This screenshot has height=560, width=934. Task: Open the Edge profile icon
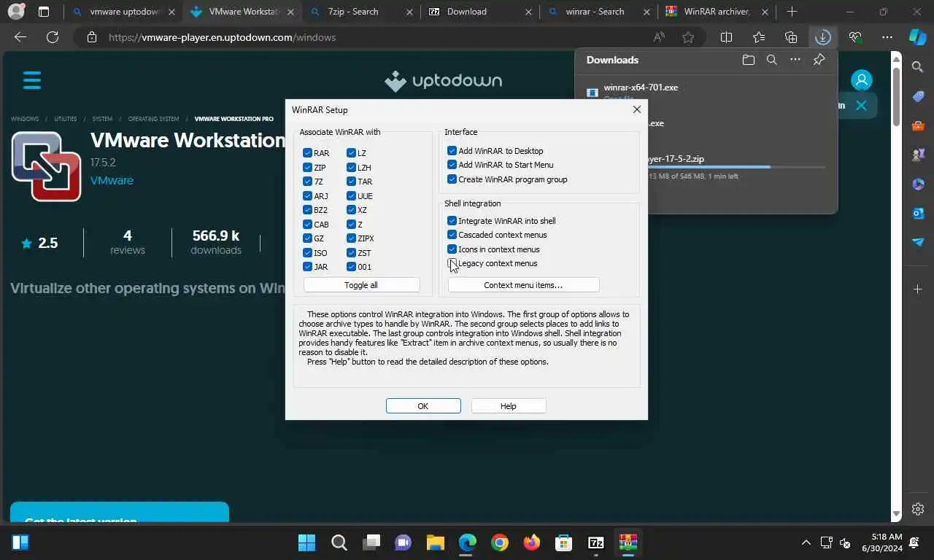tap(16, 12)
